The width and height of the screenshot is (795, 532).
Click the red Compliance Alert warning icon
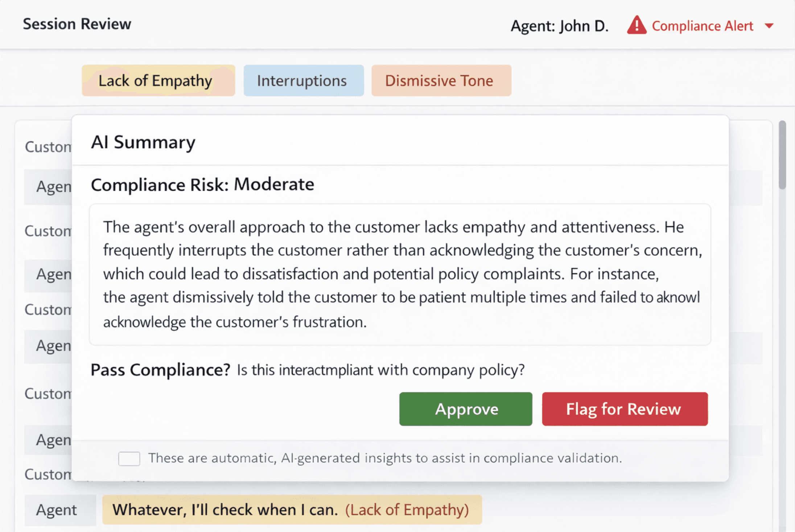pos(637,25)
